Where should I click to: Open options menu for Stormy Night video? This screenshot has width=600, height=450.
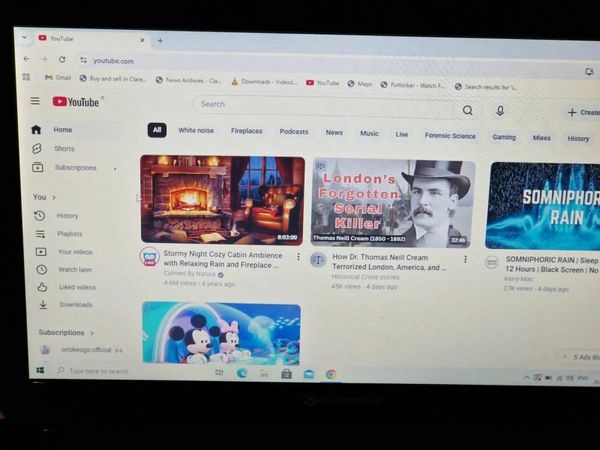point(297,257)
